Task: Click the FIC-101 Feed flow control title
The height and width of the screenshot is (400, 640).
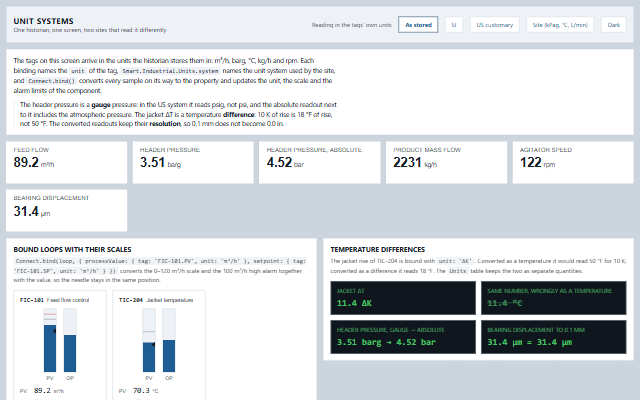Action: 54,300
